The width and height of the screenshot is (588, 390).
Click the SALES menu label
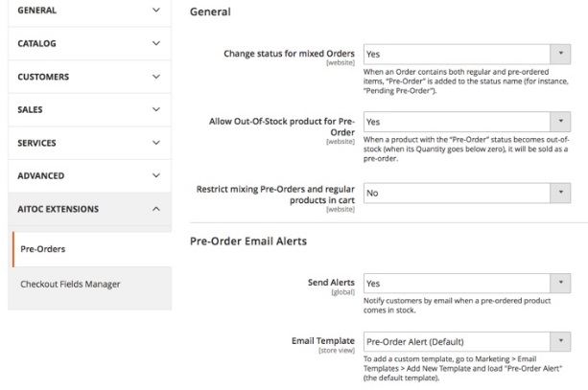click(x=30, y=110)
